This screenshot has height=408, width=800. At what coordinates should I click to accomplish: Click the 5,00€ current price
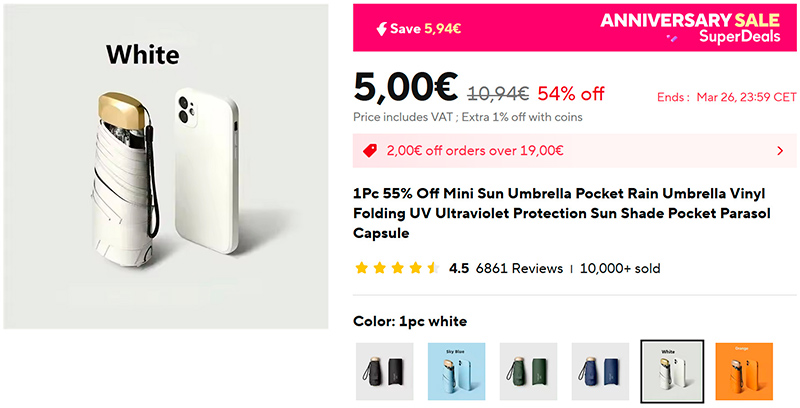406,90
